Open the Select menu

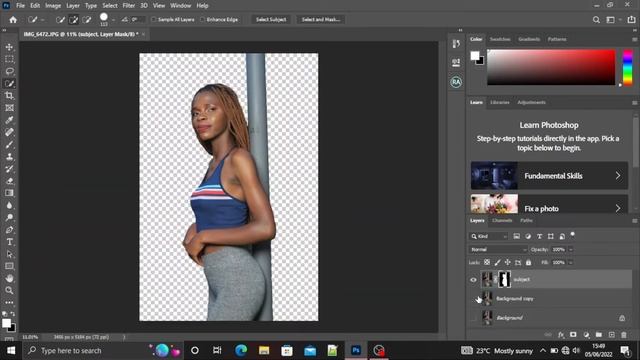[x=109, y=6]
